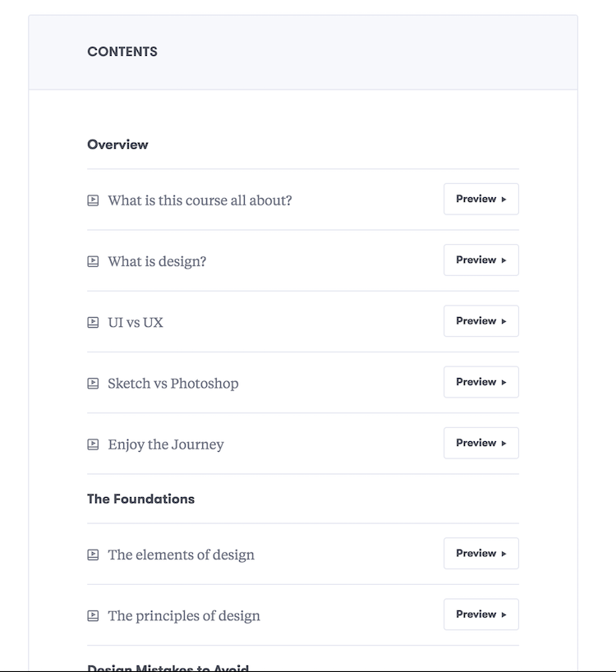
Task: Preview 'The principles of design' lesson
Action: point(481,614)
